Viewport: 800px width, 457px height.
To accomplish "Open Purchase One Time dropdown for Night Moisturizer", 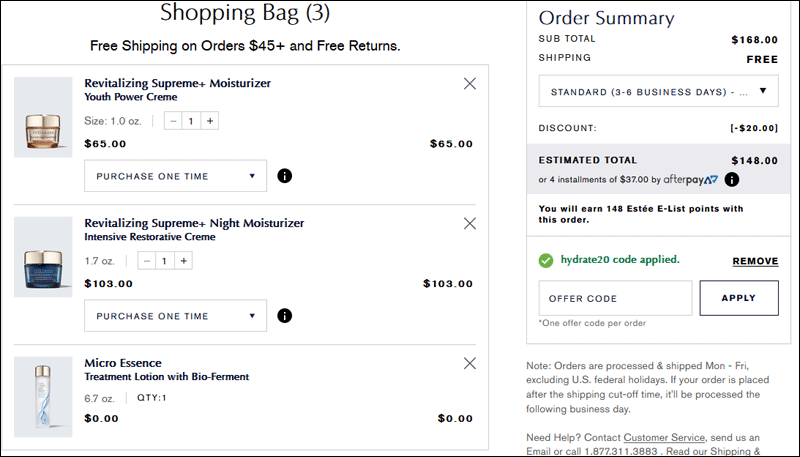I will [176, 316].
